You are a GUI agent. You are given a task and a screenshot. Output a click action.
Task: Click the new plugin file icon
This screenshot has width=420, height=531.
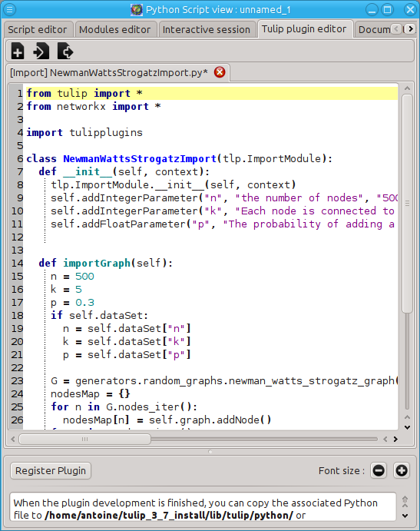(x=17, y=51)
